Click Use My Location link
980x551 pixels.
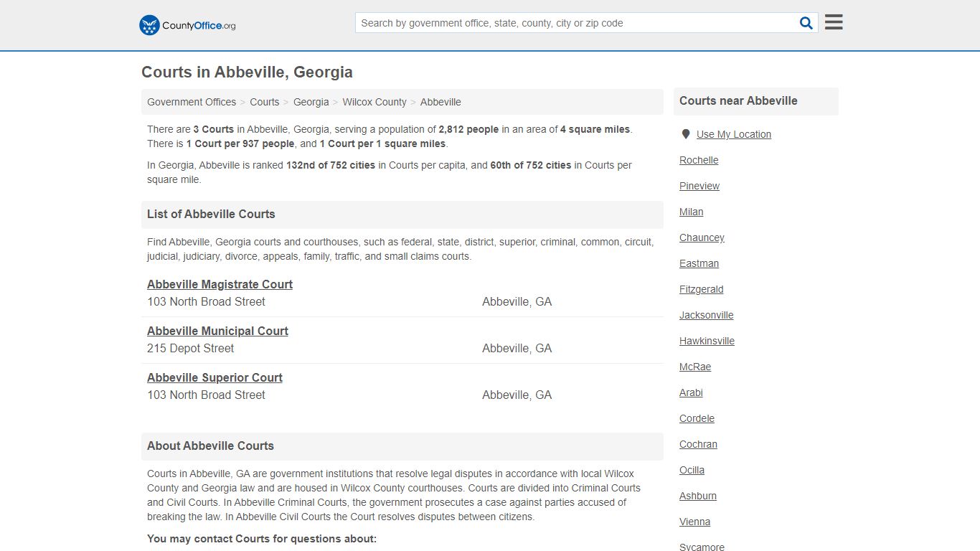tap(734, 134)
